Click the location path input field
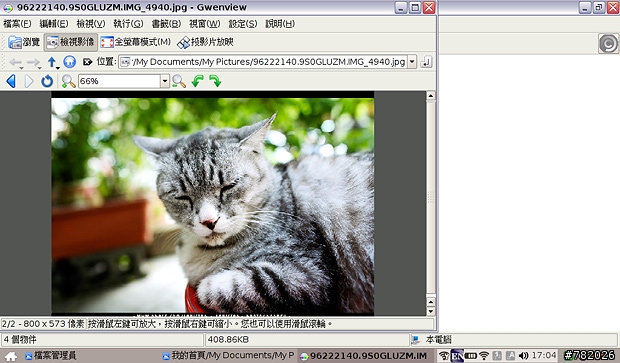Viewport: 620px width, 363px height. coord(263,62)
